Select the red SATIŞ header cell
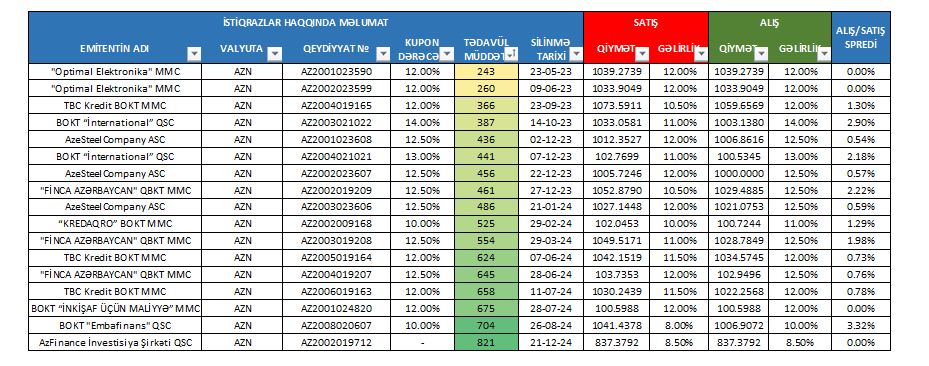The width and height of the screenshot is (929, 366). 646,23
